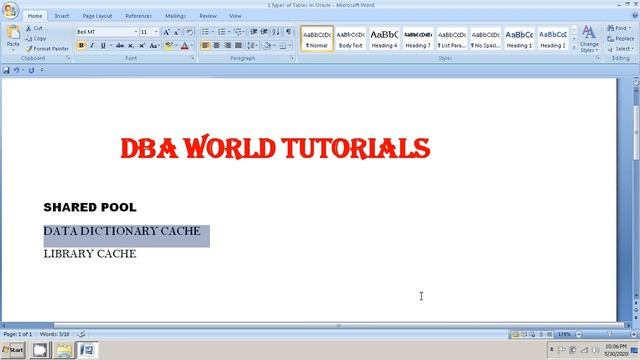
Task: Apply Heading 1 style
Action: [x=519, y=39]
